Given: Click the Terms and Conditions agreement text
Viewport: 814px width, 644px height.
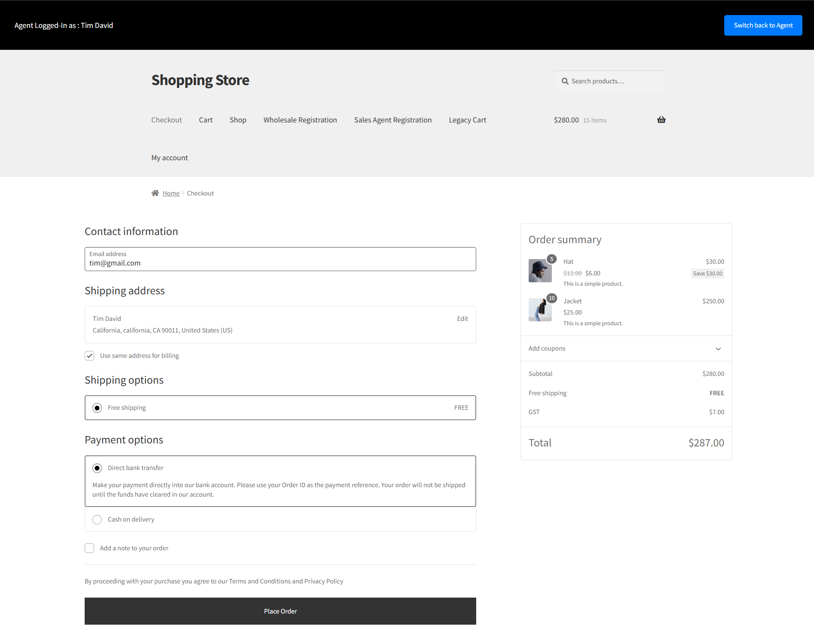Looking at the screenshot, I should pos(214,581).
